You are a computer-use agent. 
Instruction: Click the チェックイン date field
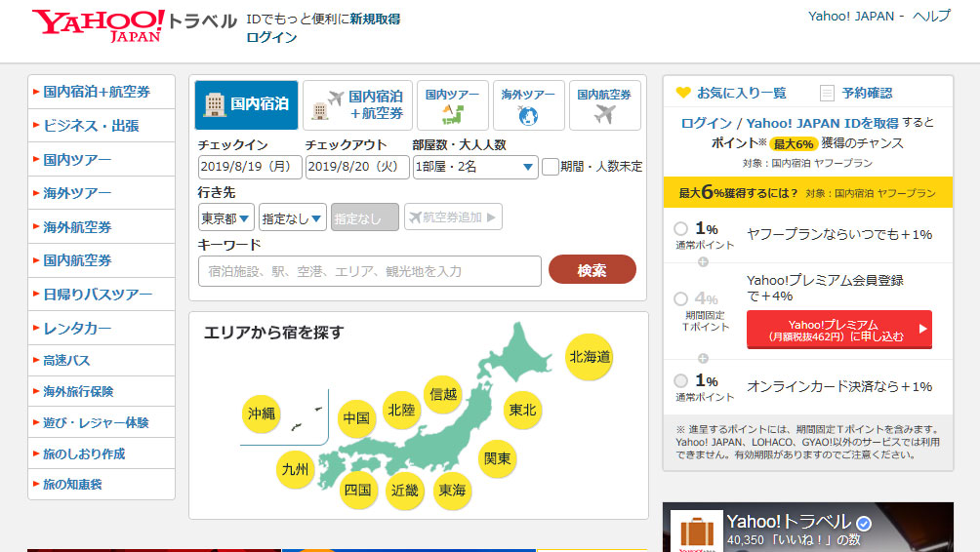pyautogui.click(x=250, y=167)
